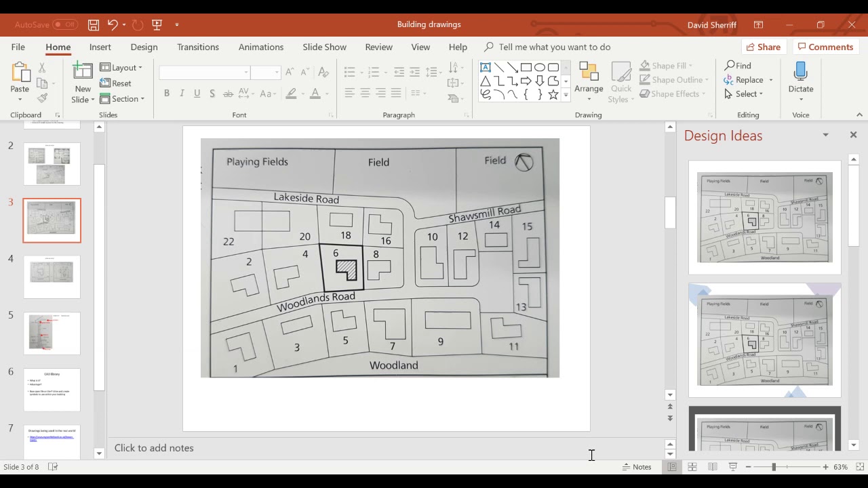The height and width of the screenshot is (488, 868).
Task: Start presentation from beginning icon
Action: click(x=157, y=24)
